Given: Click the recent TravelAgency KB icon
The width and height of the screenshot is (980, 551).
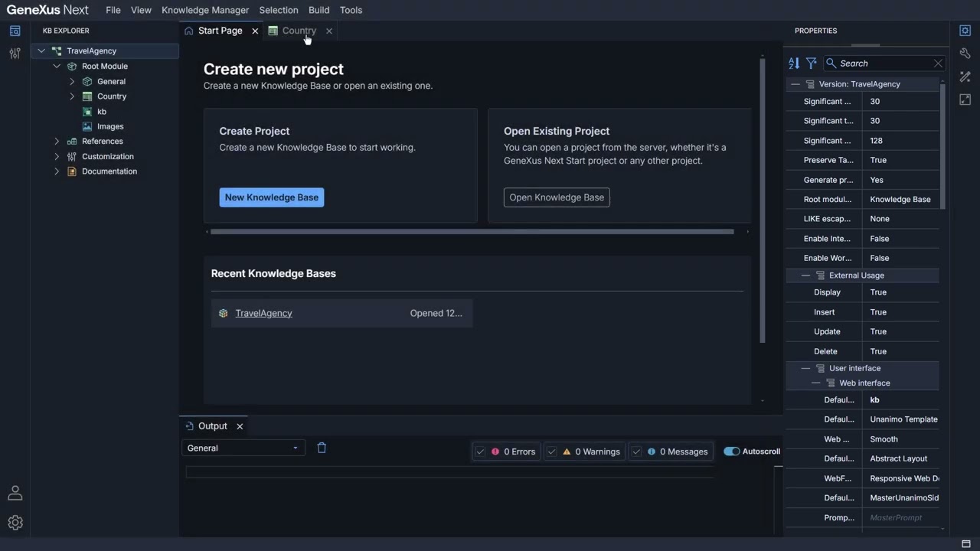Looking at the screenshot, I should pos(223,313).
